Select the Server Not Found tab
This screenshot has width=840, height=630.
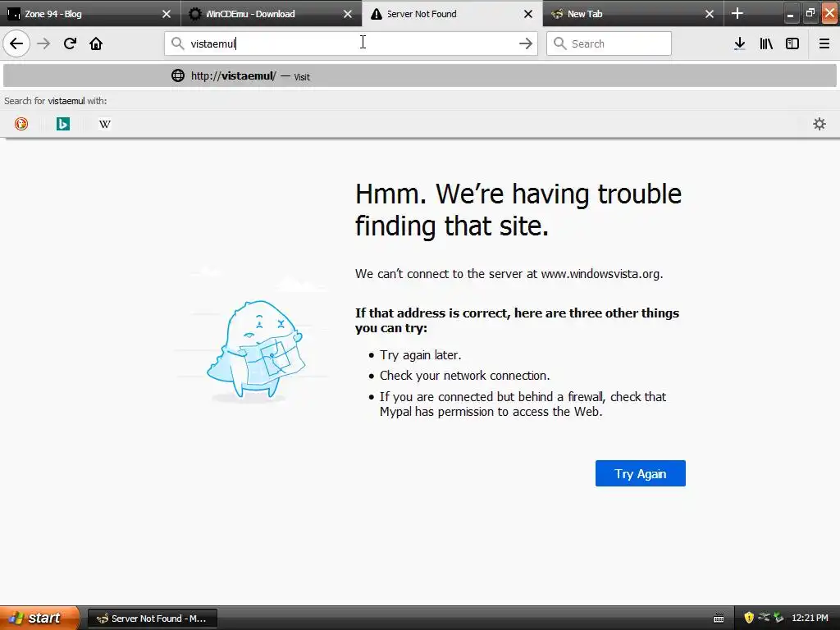click(452, 13)
